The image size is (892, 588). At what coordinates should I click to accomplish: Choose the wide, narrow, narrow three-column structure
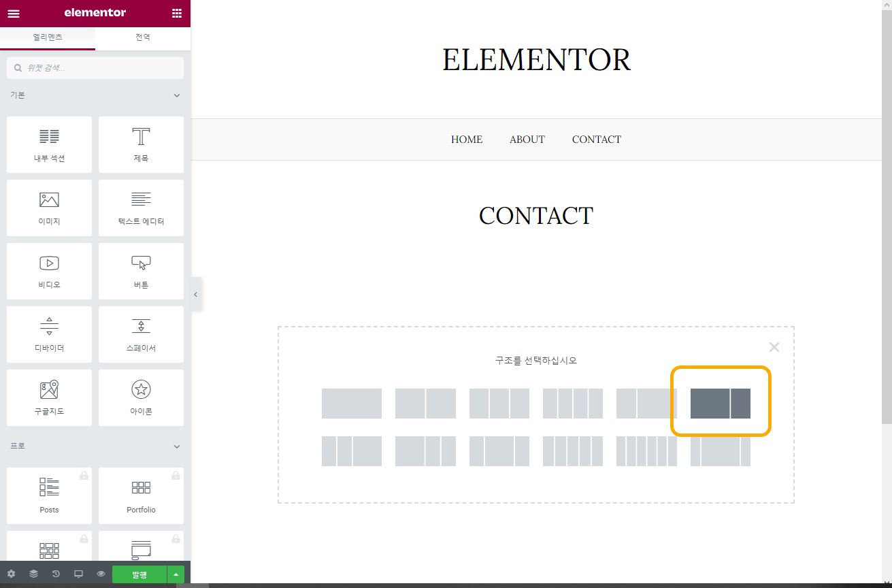[425, 451]
